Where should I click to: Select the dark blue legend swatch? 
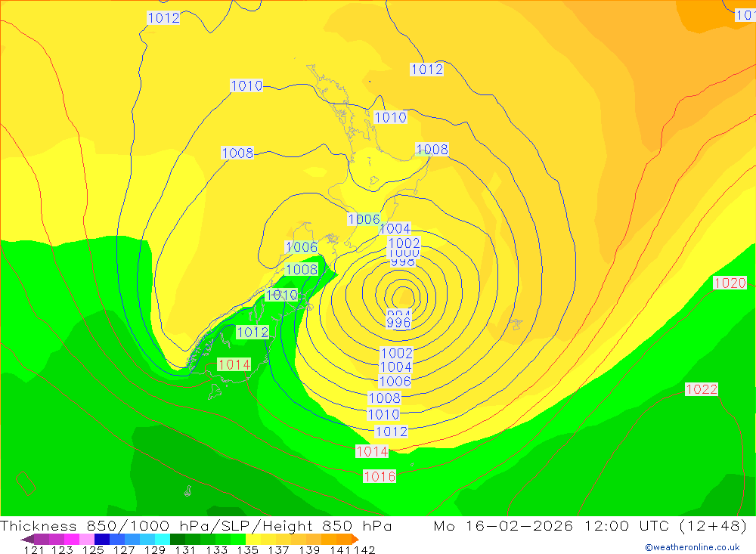pos(102,539)
